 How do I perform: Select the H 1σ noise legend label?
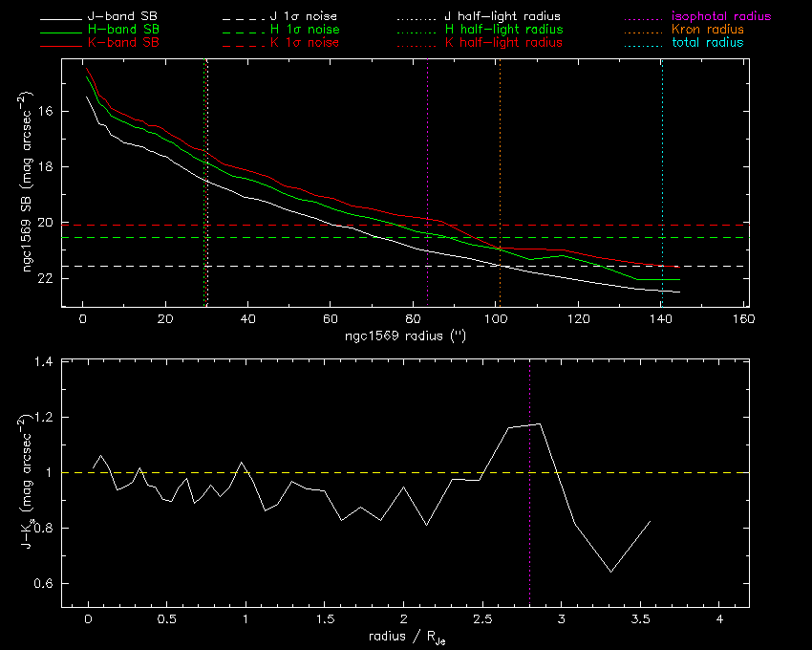coord(304,31)
